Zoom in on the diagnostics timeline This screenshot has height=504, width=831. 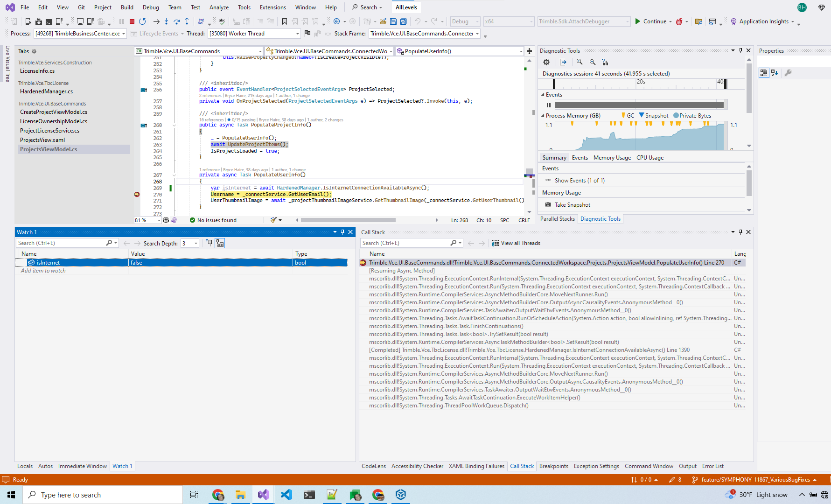tap(580, 62)
